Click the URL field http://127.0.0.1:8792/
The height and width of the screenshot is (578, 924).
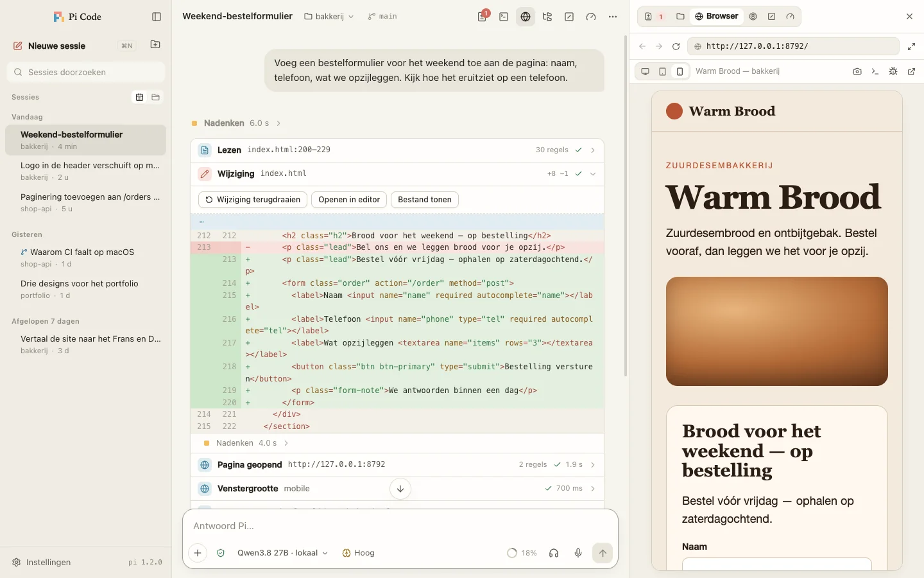[x=793, y=46]
